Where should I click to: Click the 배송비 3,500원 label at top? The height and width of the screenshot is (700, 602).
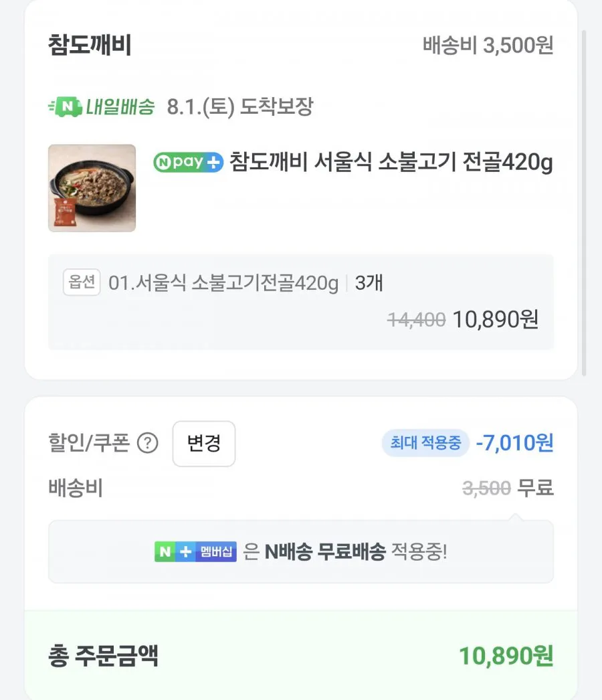pyautogui.click(x=488, y=45)
